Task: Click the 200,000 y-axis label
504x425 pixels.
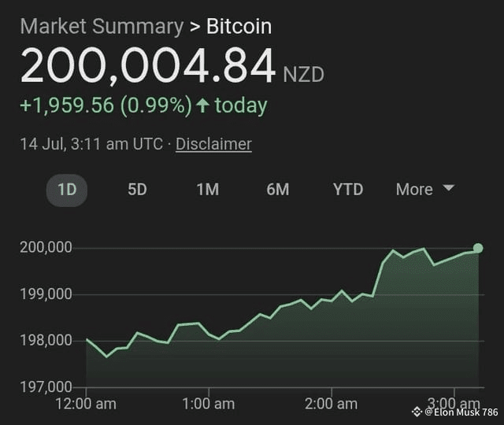Action: pos(46,248)
